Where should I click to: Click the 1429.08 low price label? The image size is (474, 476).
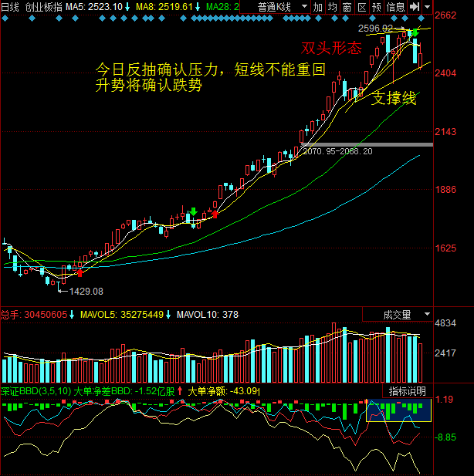tap(86, 292)
